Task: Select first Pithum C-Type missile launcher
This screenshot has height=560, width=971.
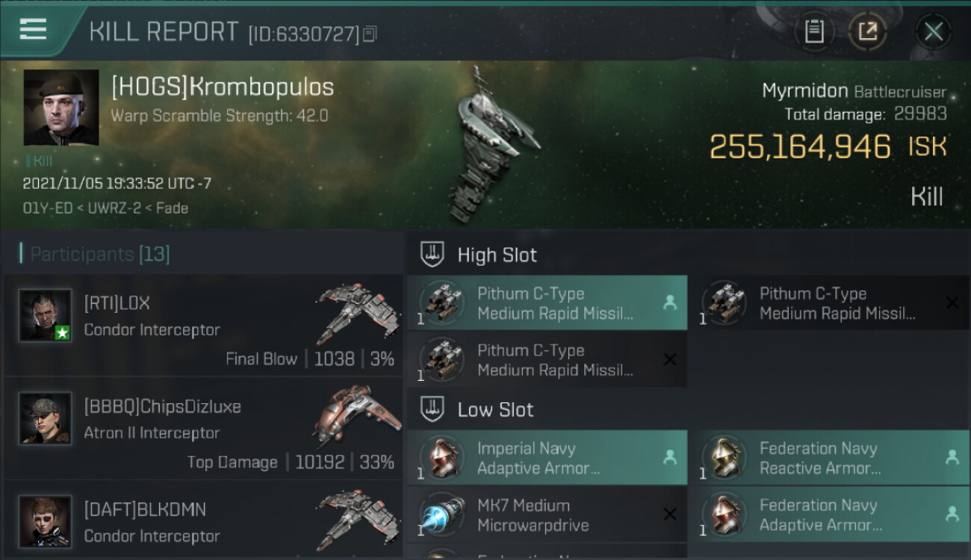Action: coord(547,303)
